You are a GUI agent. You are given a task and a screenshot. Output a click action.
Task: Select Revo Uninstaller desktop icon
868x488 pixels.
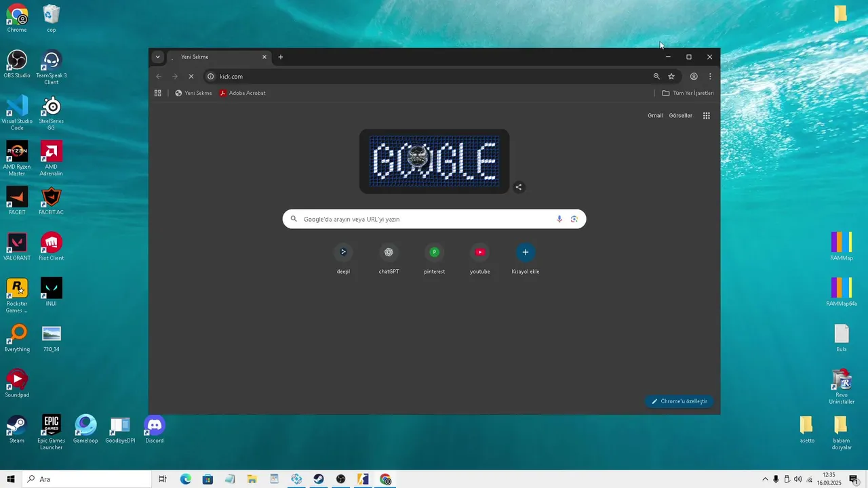tap(842, 387)
